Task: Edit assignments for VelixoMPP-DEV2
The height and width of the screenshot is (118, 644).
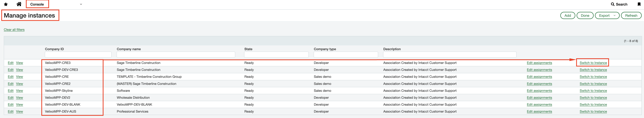Action: coord(539,98)
